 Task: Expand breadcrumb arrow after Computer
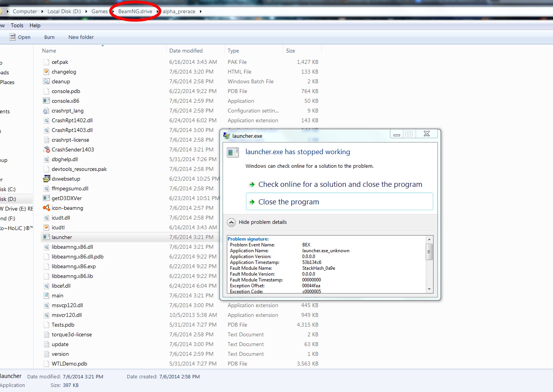(x=42, y=11)
